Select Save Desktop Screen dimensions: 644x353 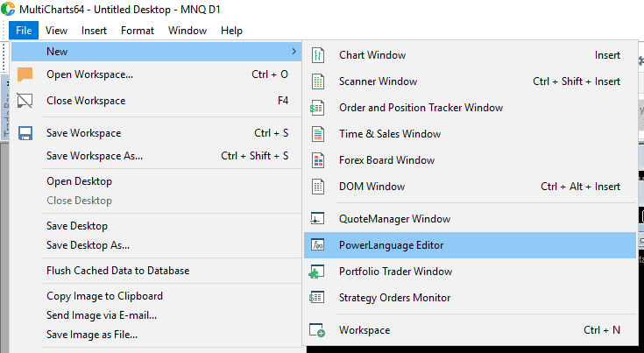pos(157,226)
